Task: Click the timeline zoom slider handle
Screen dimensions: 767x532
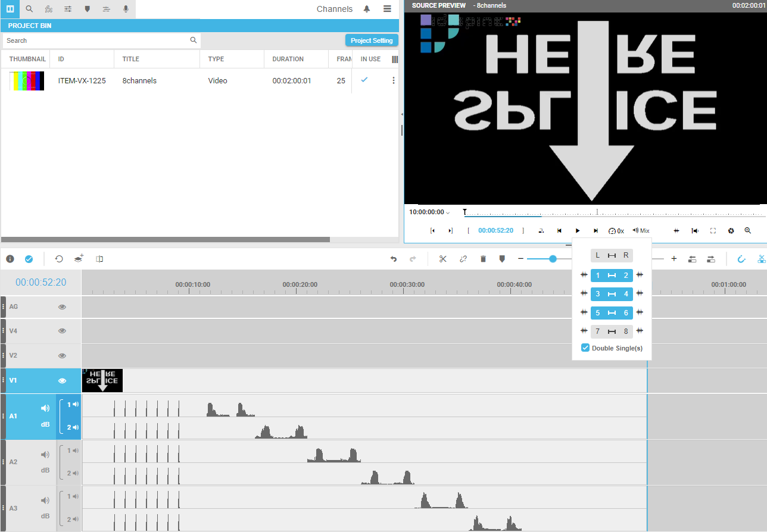Action: [x=553, y=259]
